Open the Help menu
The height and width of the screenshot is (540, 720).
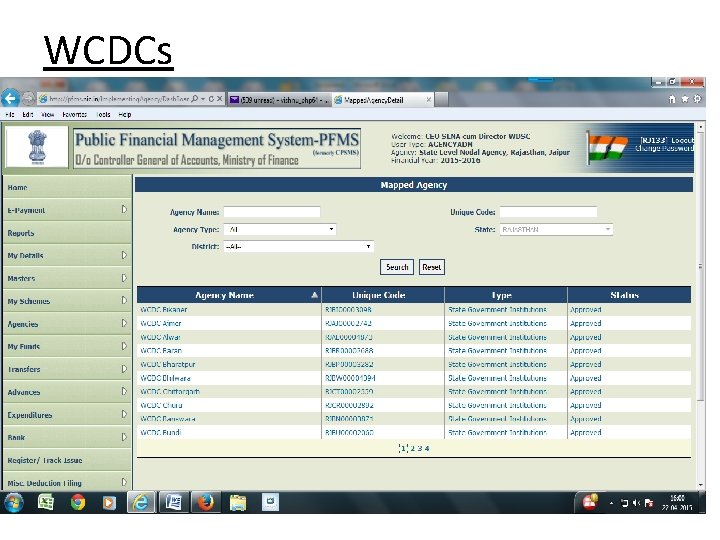125,114
